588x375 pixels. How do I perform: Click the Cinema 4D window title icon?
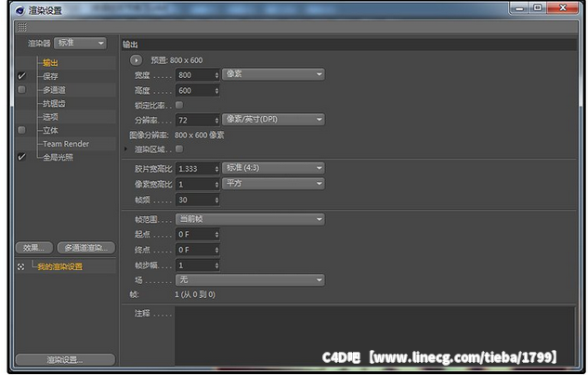[20, 9]
